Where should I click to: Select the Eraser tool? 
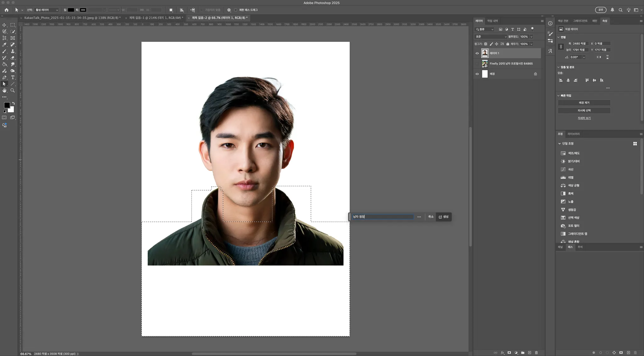[13, 58]
